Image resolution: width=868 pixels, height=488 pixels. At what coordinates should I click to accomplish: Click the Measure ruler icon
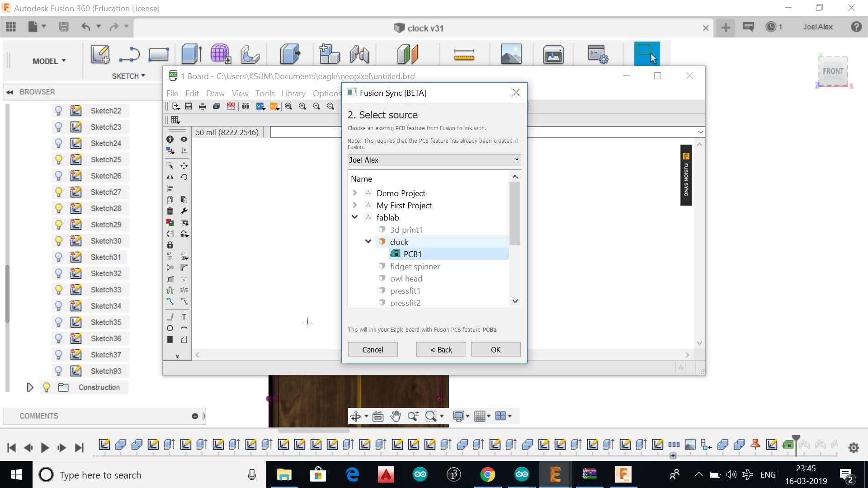click(x=464, y=55)
